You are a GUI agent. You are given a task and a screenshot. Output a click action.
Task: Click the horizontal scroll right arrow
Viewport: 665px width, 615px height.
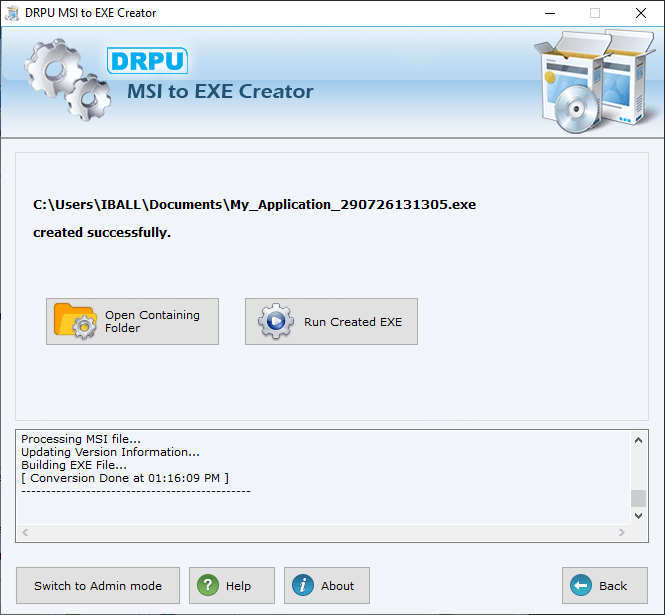click(622, 532)
